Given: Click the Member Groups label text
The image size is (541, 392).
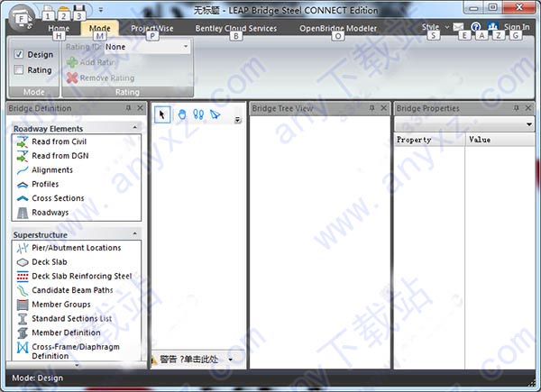Looking at the screenshot, I should 61,305.
